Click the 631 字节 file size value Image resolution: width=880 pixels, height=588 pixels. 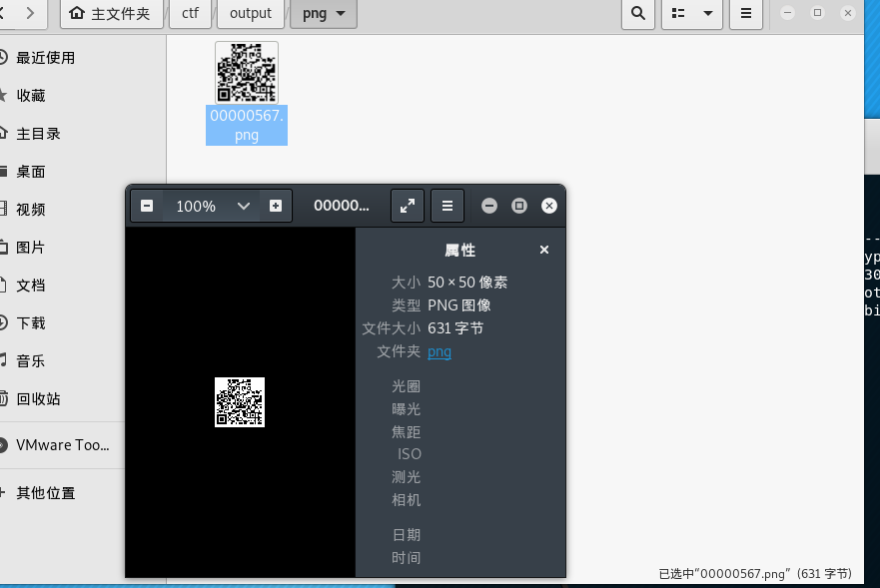455,328
